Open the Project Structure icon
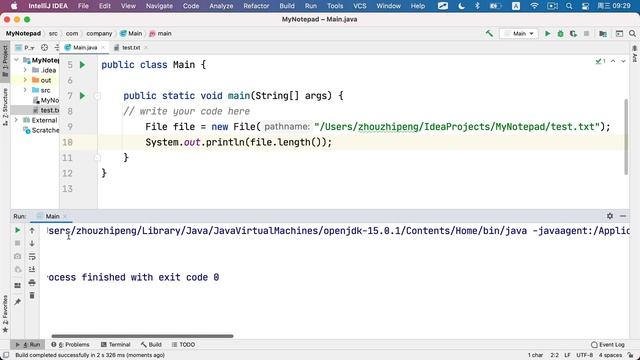The width and height of the screenshot is (640, 360). pyautogui.click(x=603, y=33)
